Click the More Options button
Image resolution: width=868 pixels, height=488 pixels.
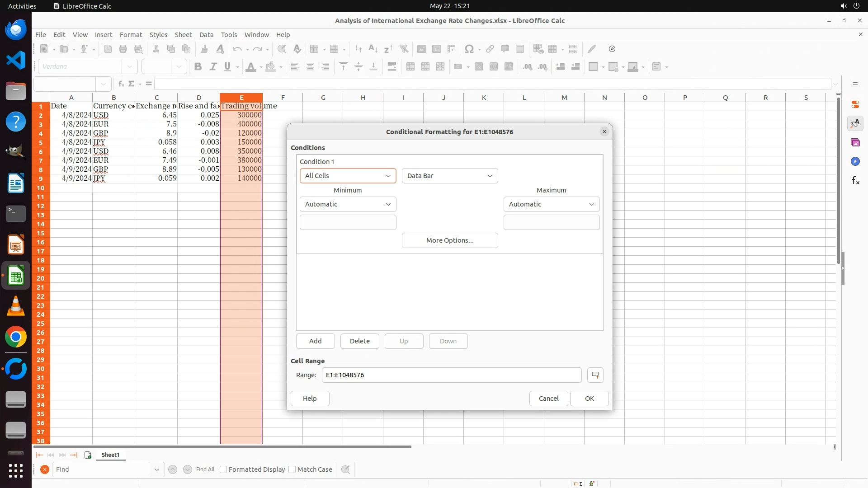point(449,240)
